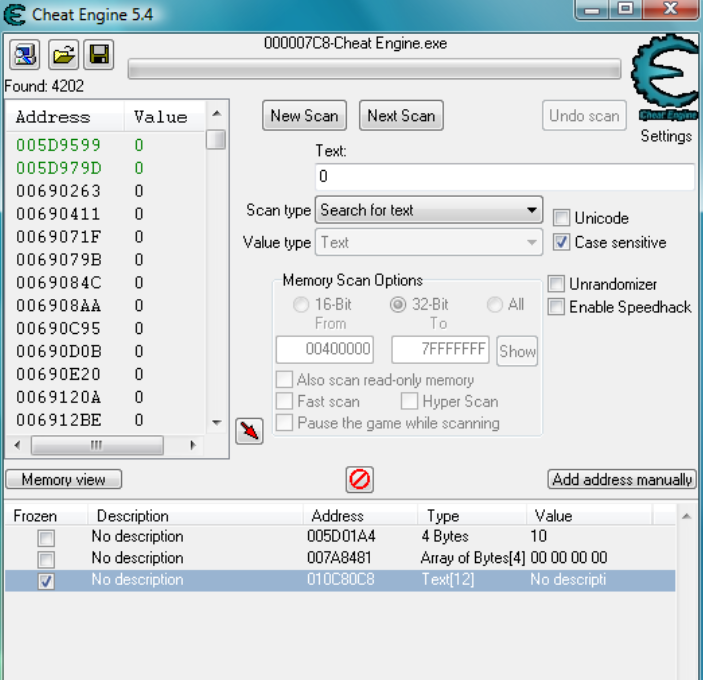Select result address 00690263
703x680 pixels.
tap(58, 191)
